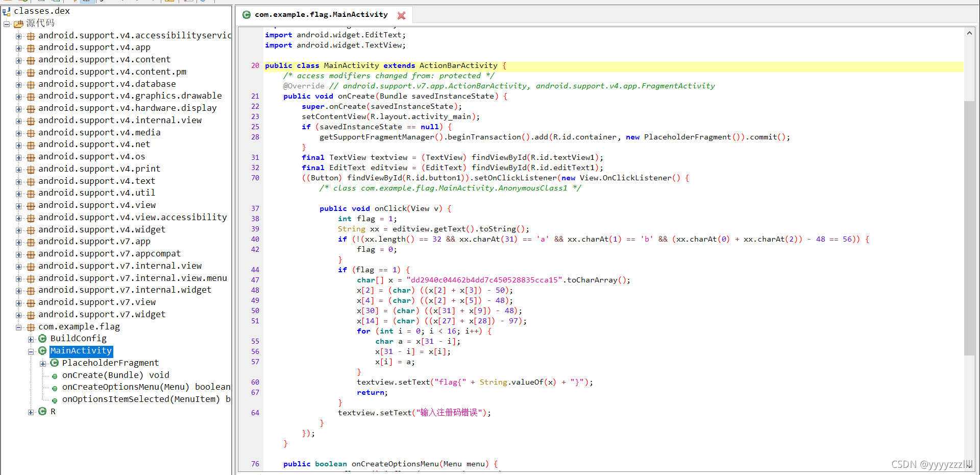Click the android.support.v4.content package icon
The width and height of the screenshot is (980, 475).
31,60
